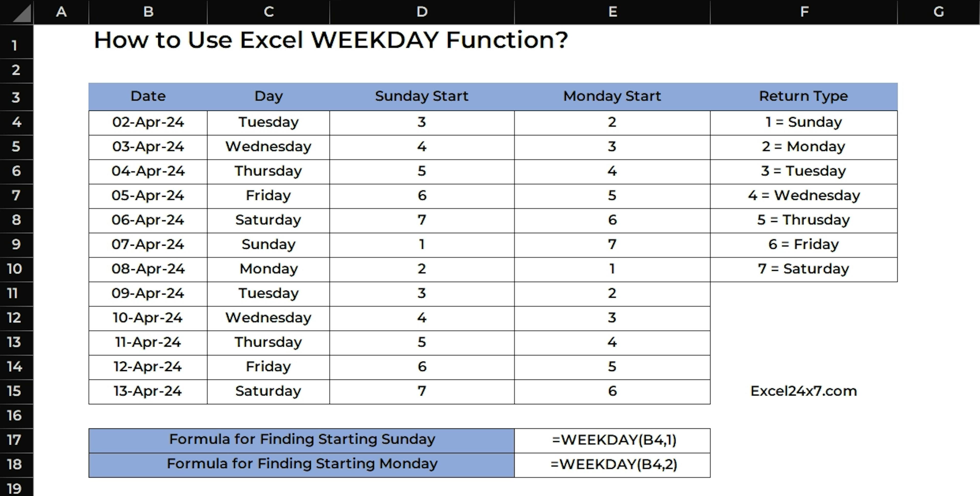Select 'Formula for Finding Starting Monday' cell
980x496 pixels.
tap(302, 464)
